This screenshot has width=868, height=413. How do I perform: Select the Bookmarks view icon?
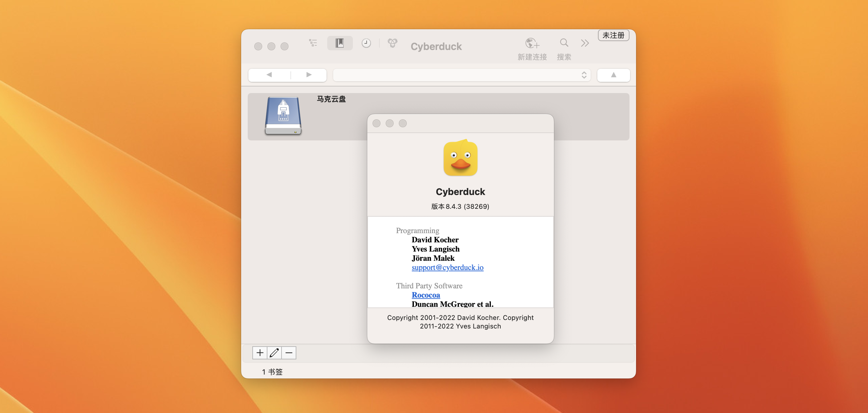click(x=340, y=43)
